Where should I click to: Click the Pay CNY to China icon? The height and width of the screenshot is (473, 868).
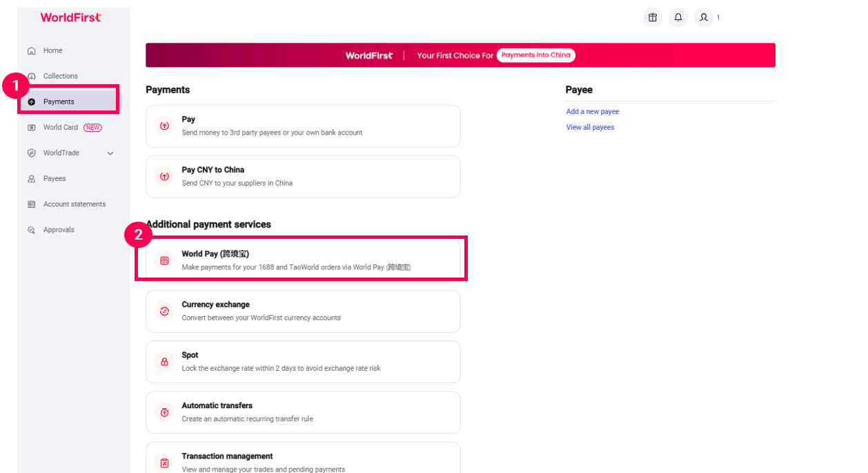[164, 176]
